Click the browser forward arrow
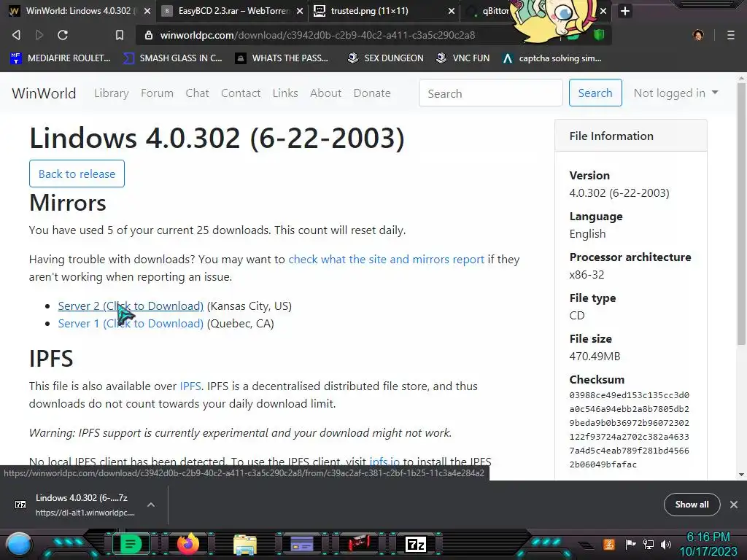 39,35
